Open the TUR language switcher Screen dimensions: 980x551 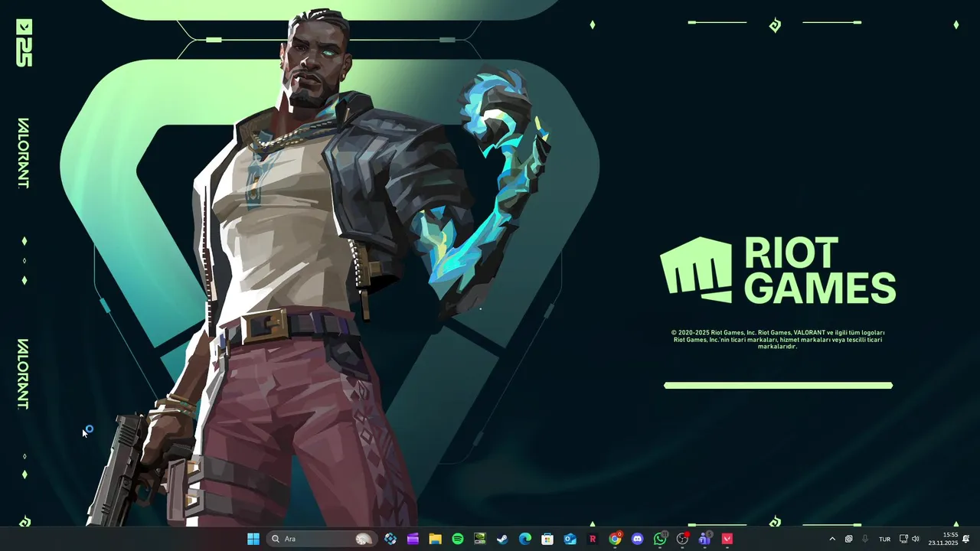pos(884,539)
